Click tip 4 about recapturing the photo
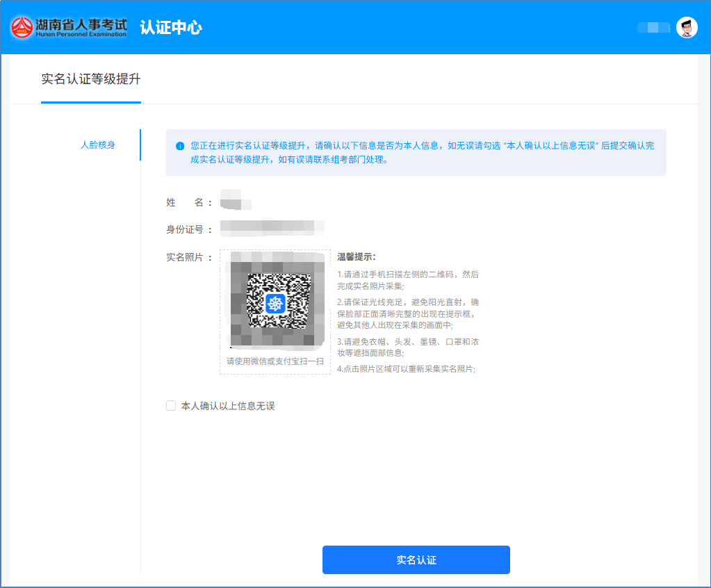The height and width of the screenshot is (588, 711). (x=406, y=369)
